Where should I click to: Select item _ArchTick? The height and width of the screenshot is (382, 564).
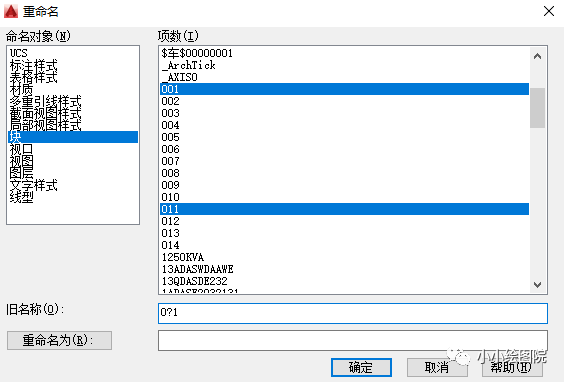click(x=344, y=65)
